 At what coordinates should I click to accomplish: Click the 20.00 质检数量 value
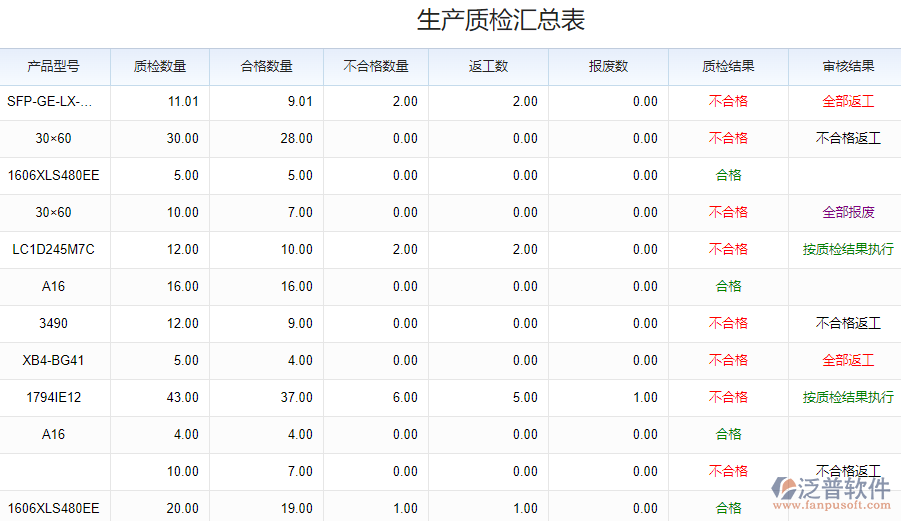(183, 508)
